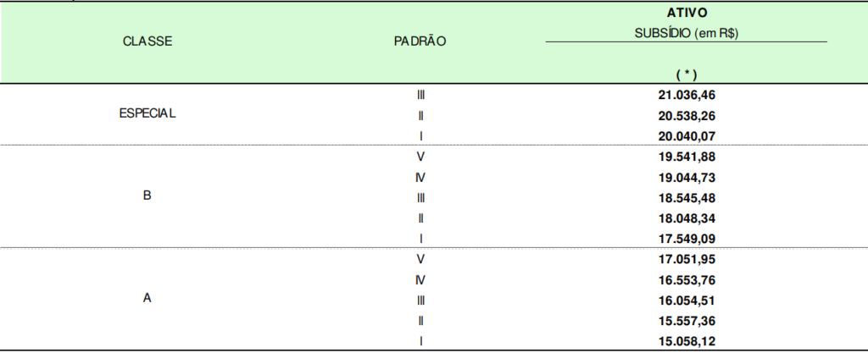Click the CLASSE column header
The height and width of the screenshot is (353, 868).
pyautogui.click(x=147, y=41)
